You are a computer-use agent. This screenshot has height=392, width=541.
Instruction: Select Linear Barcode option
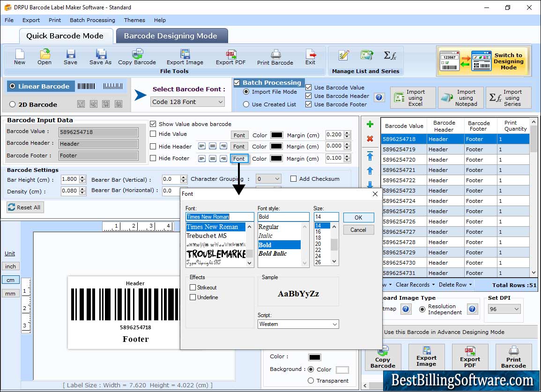pyautogui.click(x=40, y=86)
